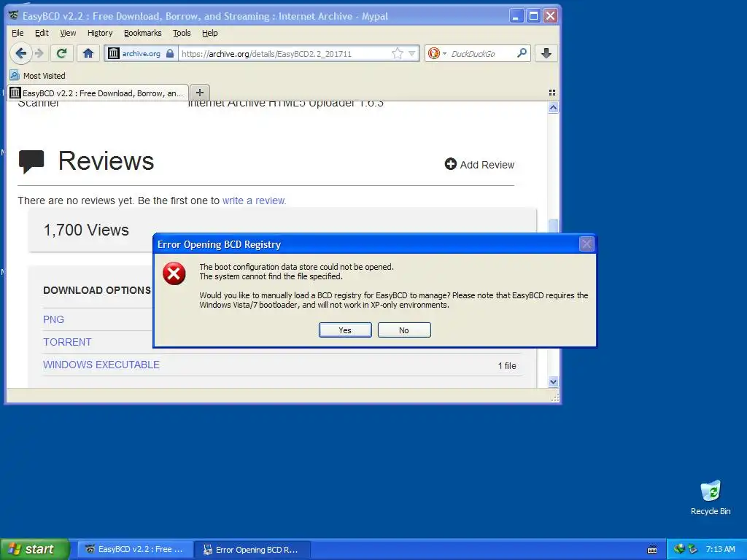Open the Bookmarks menu
Image resolution: width=747 pixels, height=560 pixels.
[x=142, y=33]
